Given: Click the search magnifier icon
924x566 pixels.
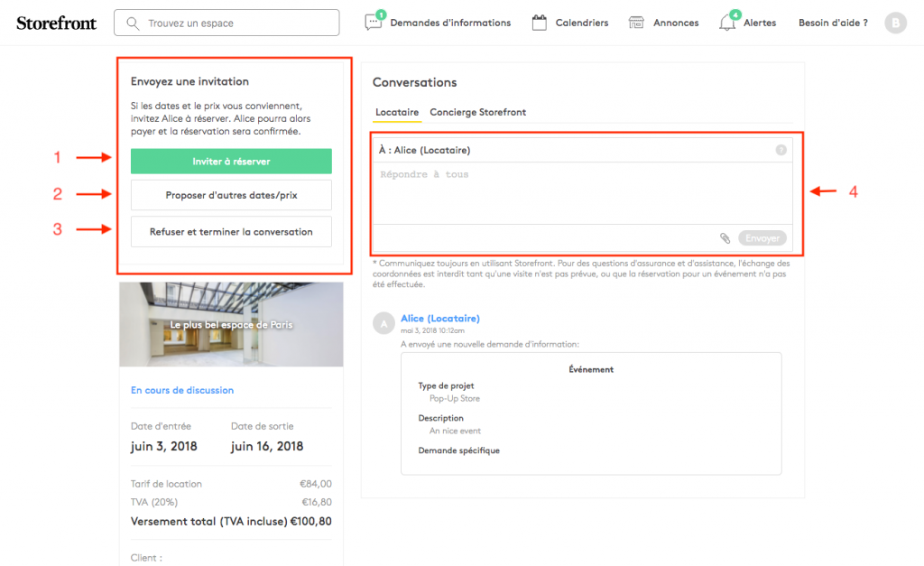Looking at the screenshot, I should [x=134, y=23].
